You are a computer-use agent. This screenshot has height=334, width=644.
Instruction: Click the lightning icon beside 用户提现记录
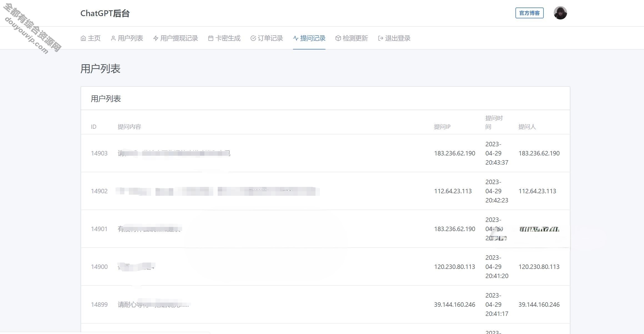(156, 38)
